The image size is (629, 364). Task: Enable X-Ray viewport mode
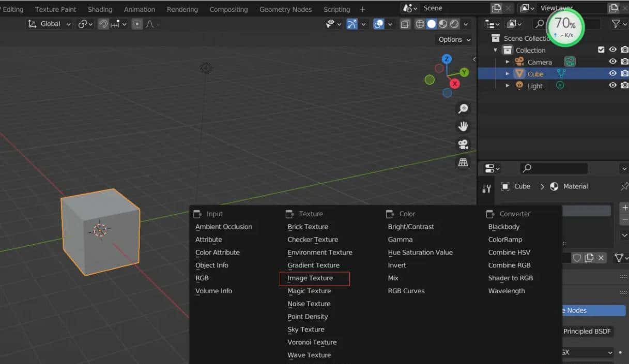[x=405, y=23]
